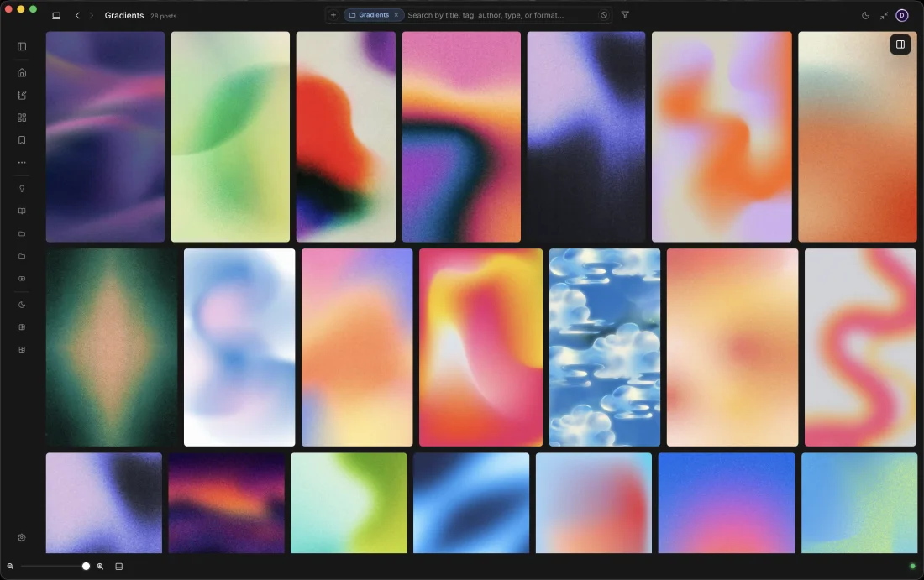This screenshot has height=580, width=924.
Task: Open the green diamond gradient thumbnail
Action: [x=112, y=347]
